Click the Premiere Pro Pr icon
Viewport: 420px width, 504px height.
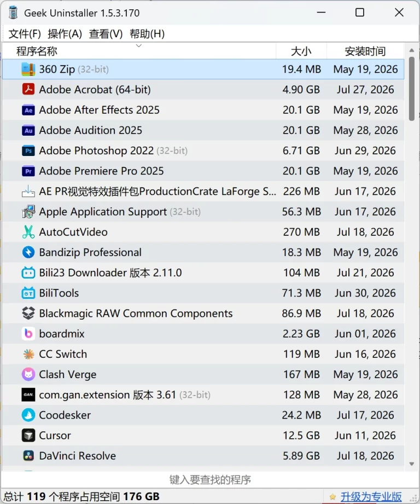pyautogui.click(x=28, y=171)
